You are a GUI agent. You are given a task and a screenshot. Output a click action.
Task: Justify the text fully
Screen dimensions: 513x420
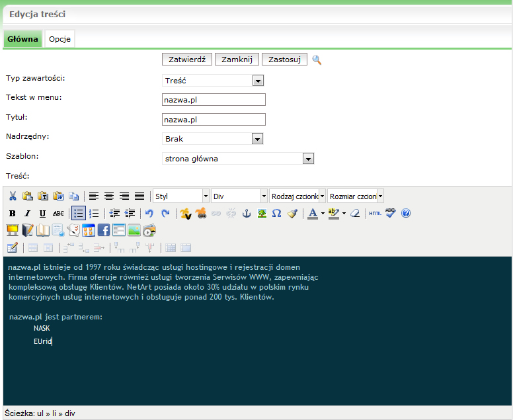pos(139,196)
